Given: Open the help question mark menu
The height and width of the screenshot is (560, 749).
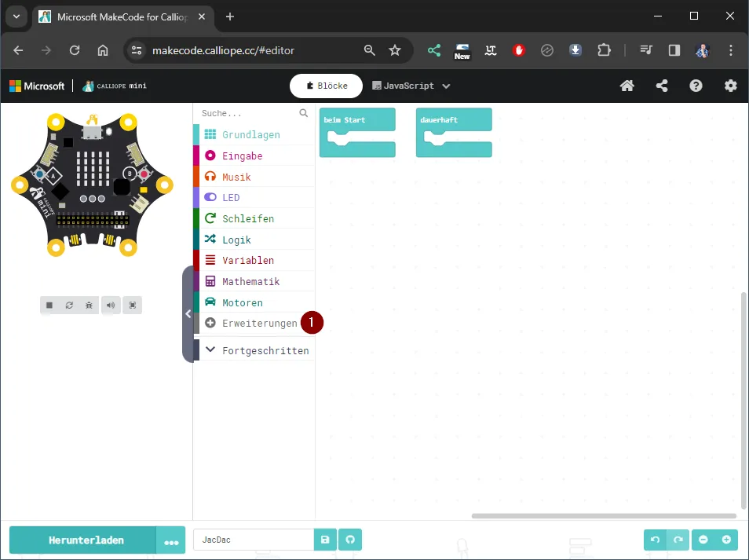Looking at the screenshot, I should click(x=696, y=86).
